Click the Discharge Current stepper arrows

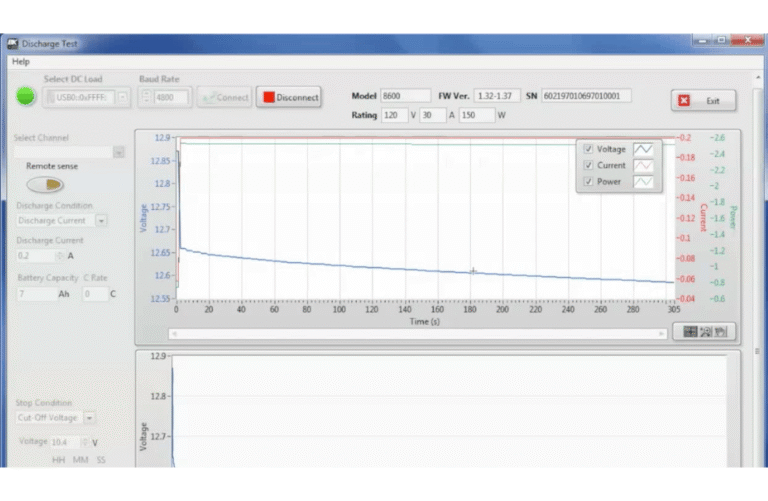59,256
